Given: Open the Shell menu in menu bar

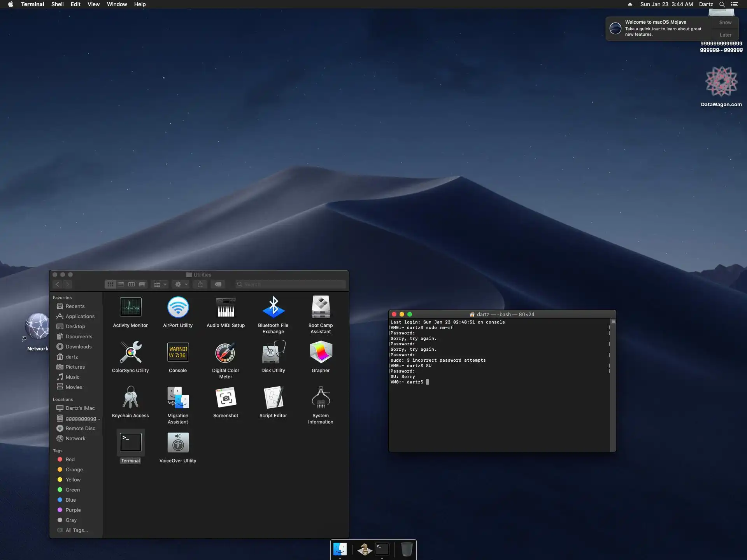Looking at the screenshot, I should 57,4.
